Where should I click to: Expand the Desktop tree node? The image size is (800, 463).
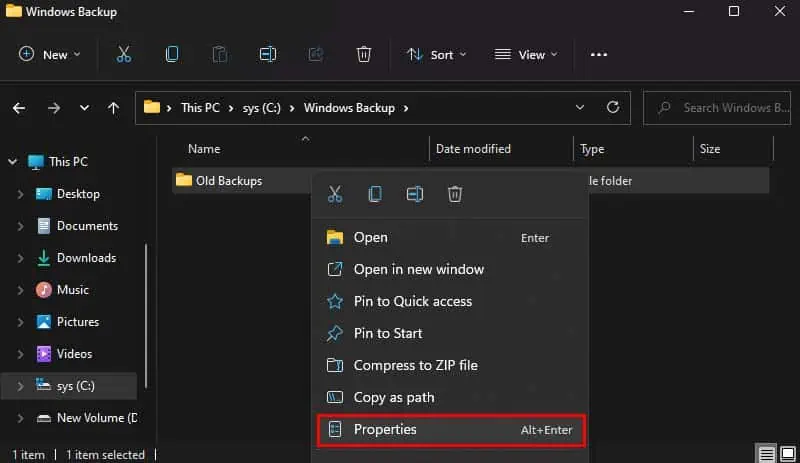tap(20, 194)
